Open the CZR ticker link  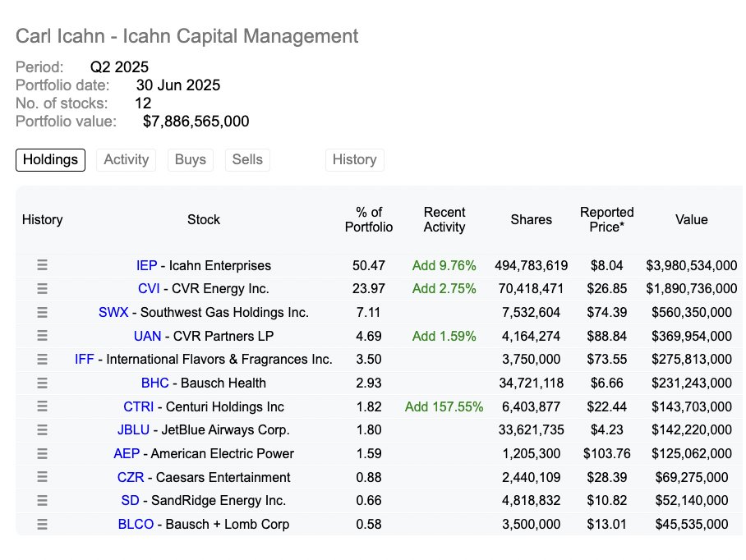131,477
